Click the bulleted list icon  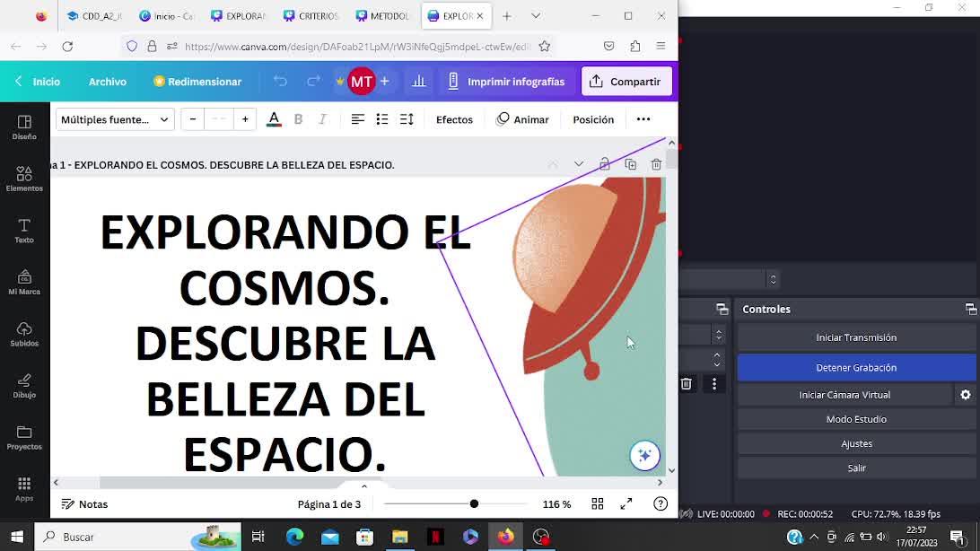point(382,119)
